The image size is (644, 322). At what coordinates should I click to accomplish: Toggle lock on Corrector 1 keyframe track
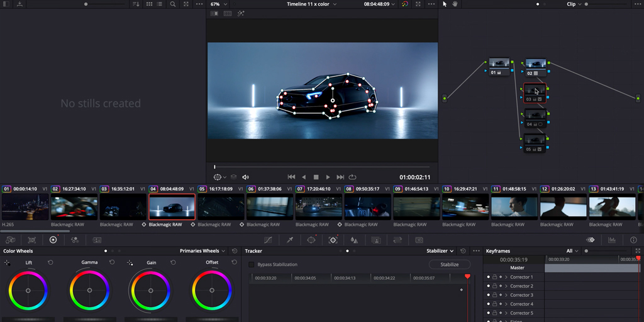coord(494,277)
